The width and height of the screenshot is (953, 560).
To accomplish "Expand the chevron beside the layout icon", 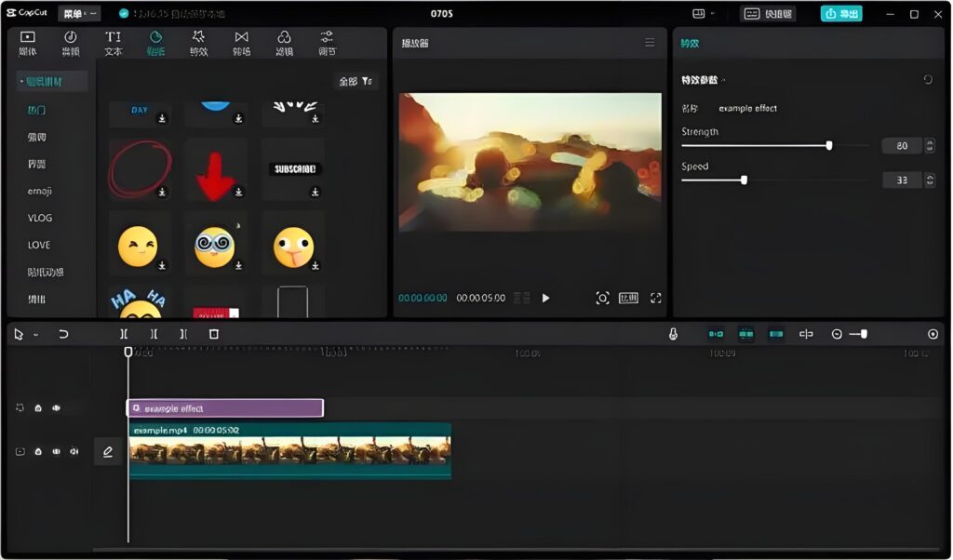I will click(712, 13).
